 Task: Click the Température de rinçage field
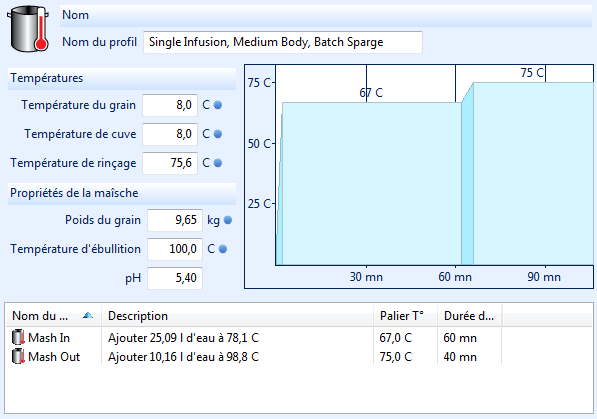point(170,163)
